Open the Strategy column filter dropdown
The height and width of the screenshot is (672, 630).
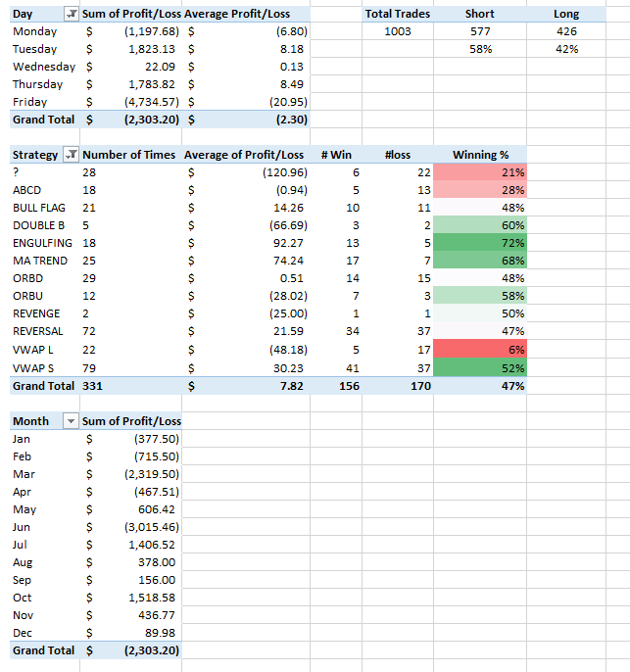coord(71,155)
